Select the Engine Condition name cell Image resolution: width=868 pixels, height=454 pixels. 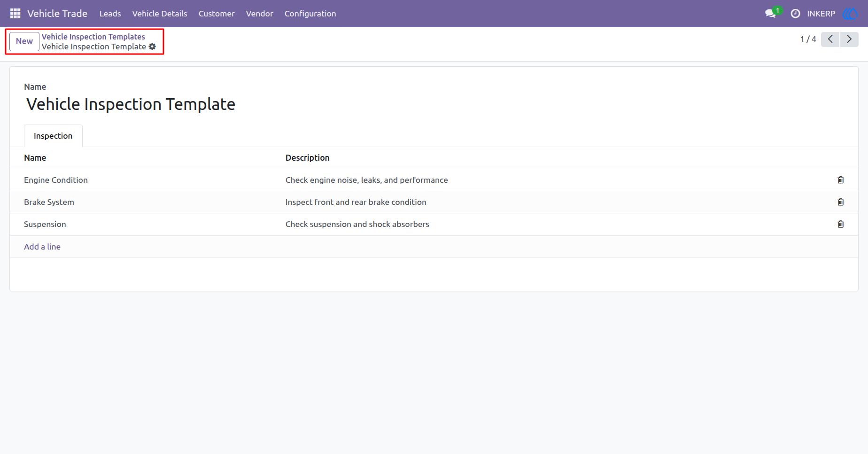[x=56, y=180]
